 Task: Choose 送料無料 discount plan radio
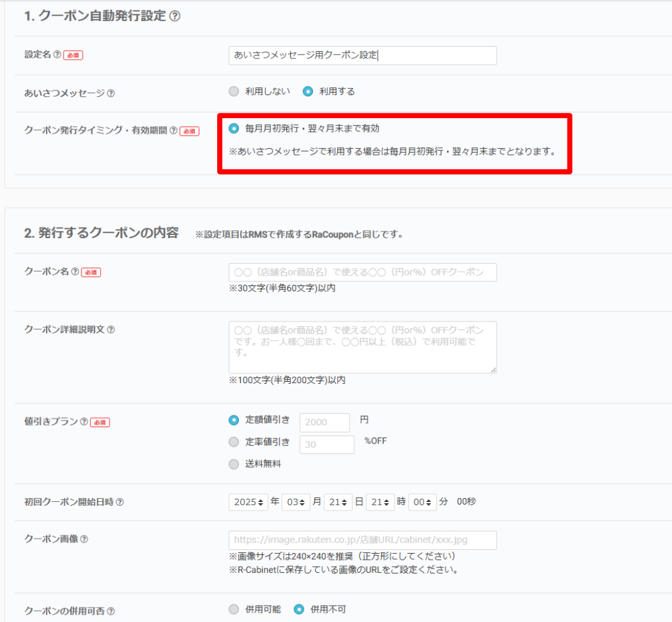[234, 464]
